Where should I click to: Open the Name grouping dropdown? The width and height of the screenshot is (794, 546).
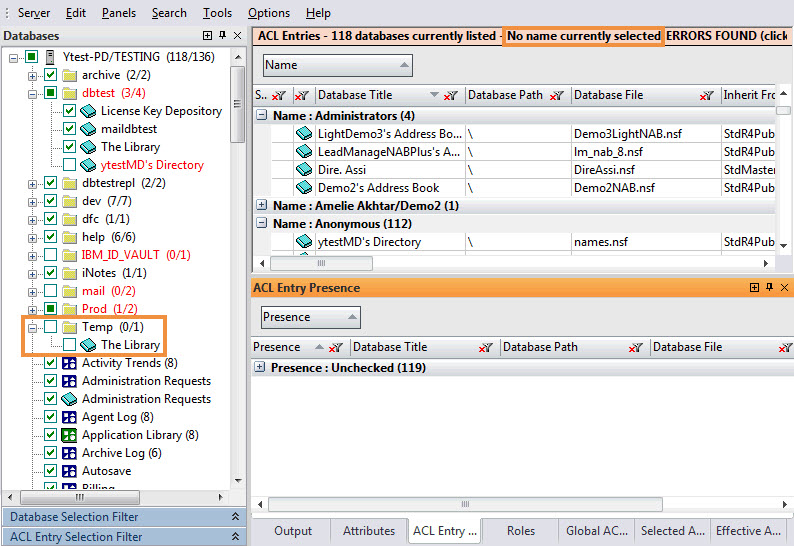(337, 65)
